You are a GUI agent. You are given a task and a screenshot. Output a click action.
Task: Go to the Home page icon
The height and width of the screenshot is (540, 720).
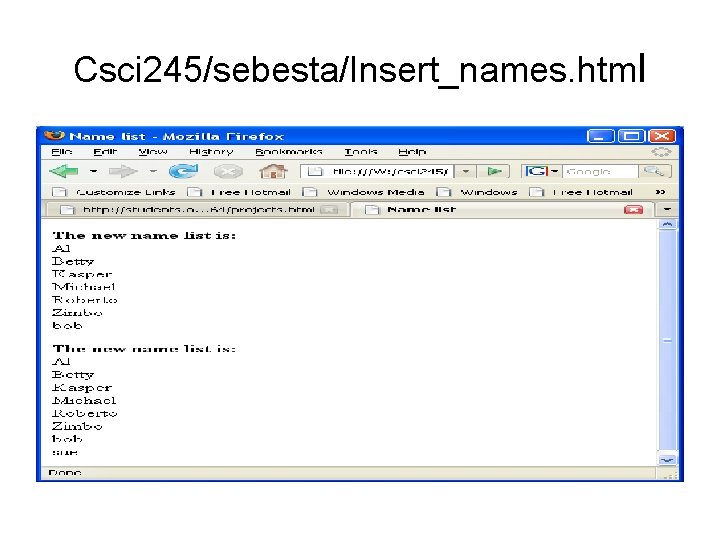(273, 171)
